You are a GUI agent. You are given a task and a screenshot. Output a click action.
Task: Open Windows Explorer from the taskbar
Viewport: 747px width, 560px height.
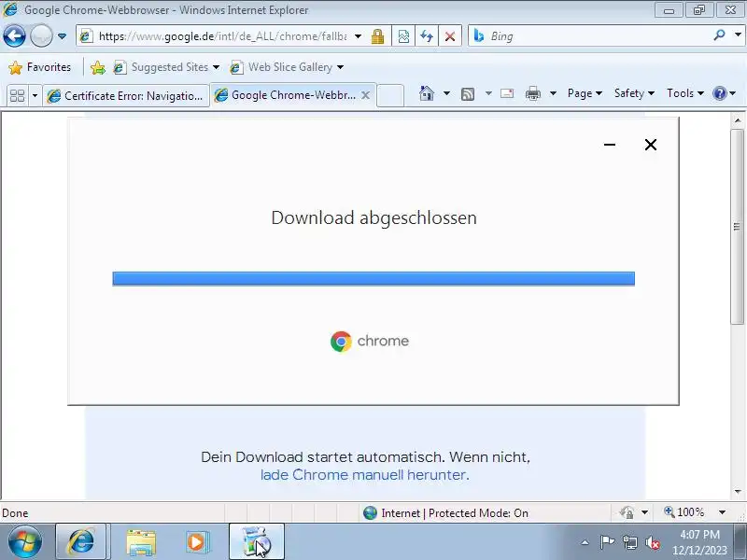click(x=141, y=542)
